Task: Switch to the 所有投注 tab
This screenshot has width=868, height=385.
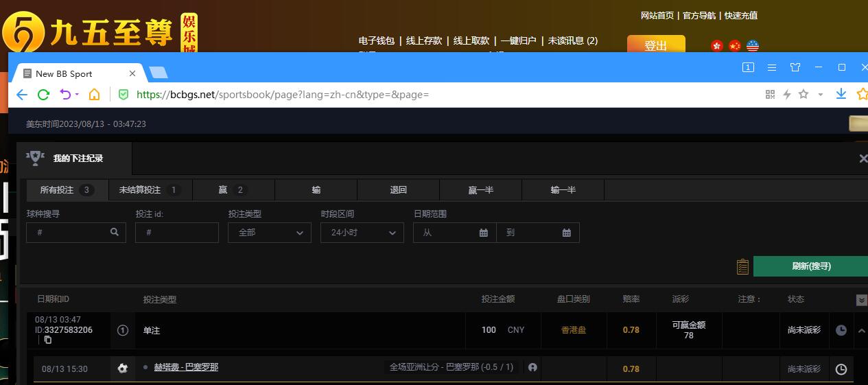Action: pos(67,190)
